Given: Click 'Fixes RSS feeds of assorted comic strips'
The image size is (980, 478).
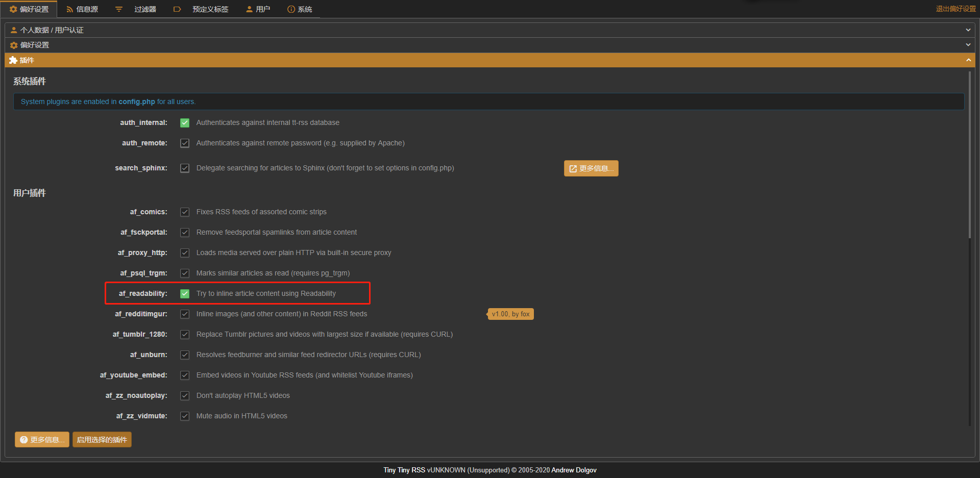Looking at the screenshot, I should pyautogui.click(x=261, y=212).
